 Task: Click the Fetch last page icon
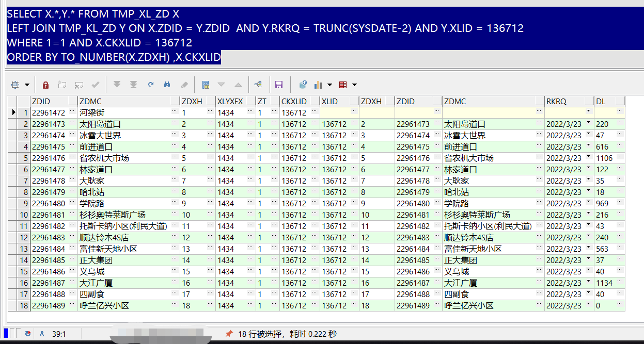point(133,85)
